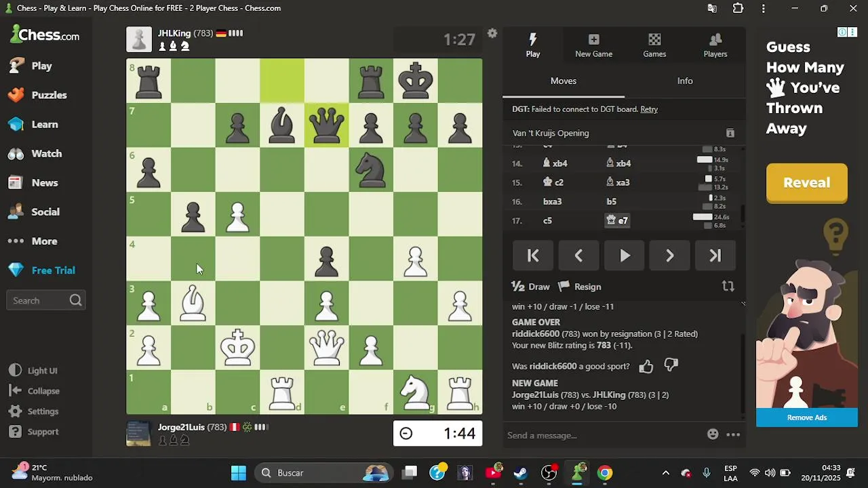
Task: Play through the moves automatically
Action: point(625,256)
